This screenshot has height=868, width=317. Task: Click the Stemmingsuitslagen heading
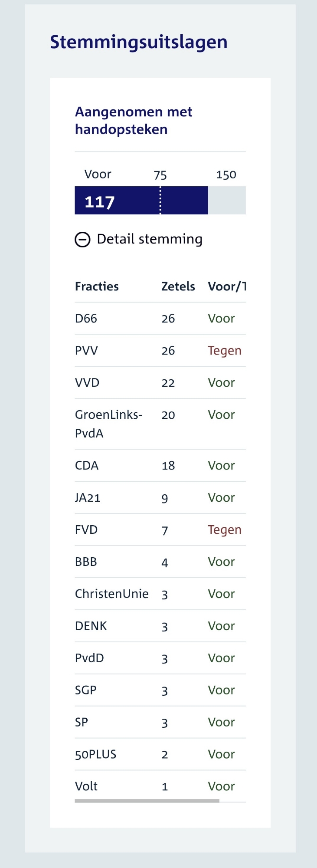pyautogui.click(x=138, y=42)
